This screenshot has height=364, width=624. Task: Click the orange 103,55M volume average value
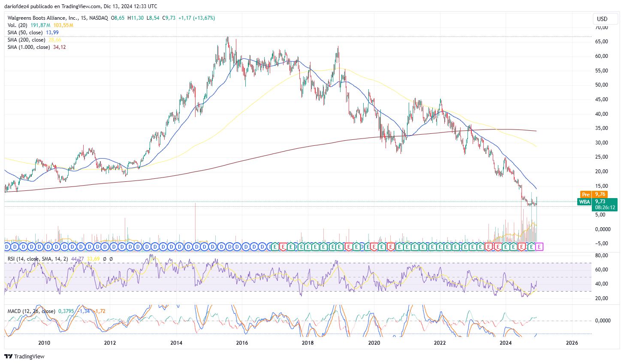(63, 25)
